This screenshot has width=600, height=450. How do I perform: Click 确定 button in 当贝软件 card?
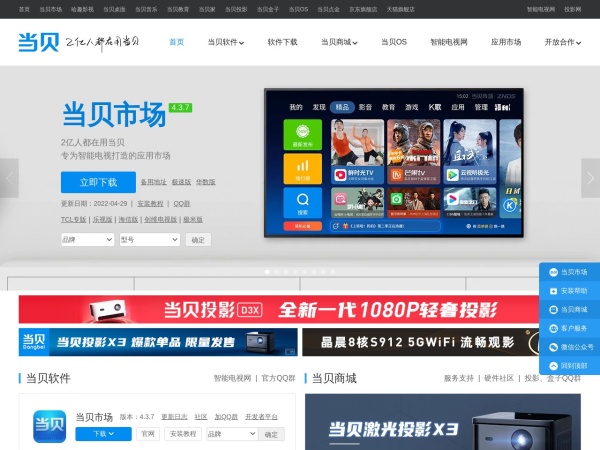point(271,434)
